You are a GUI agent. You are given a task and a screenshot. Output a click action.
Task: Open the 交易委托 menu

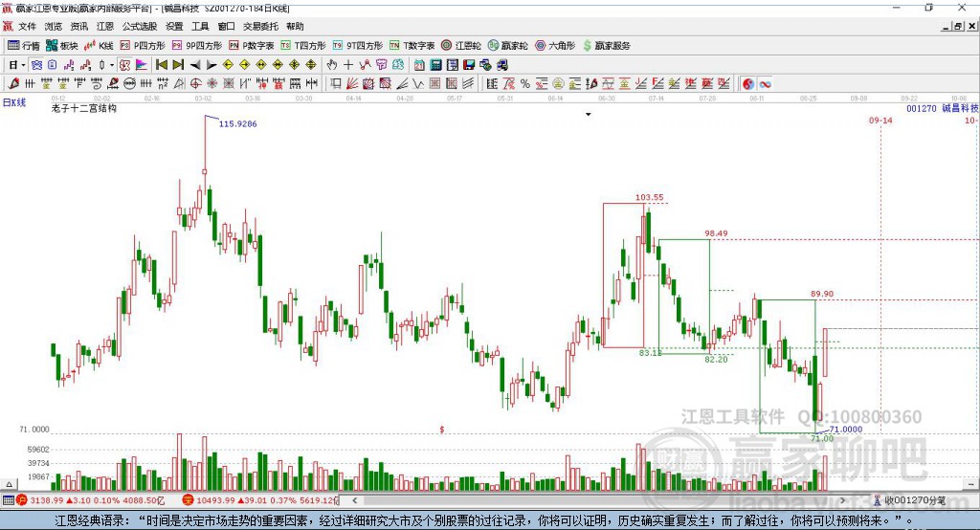click(260, 26)
